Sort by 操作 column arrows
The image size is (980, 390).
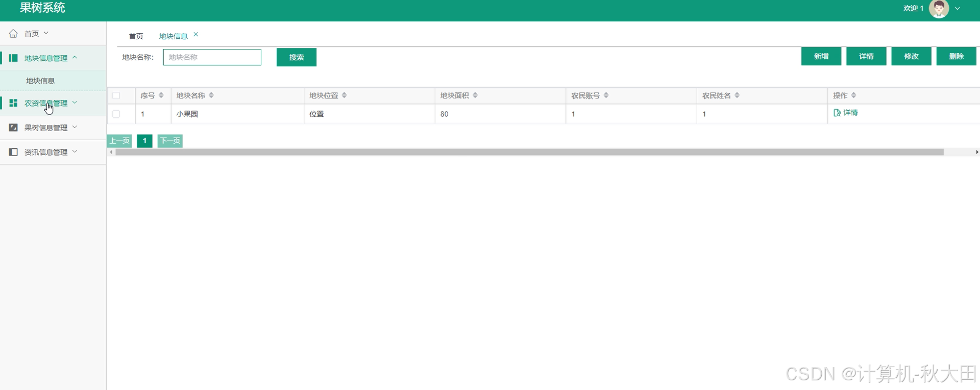[854, 95]
